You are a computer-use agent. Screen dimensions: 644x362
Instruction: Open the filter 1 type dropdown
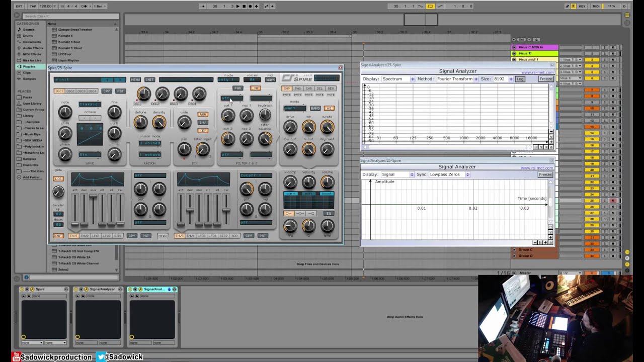coord(232,98)
